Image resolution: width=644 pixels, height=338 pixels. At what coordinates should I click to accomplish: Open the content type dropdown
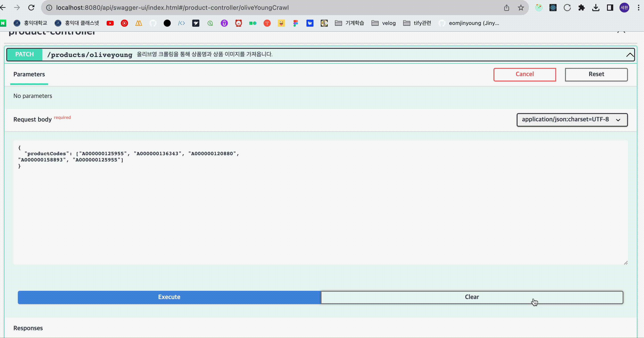coord(572,120)
